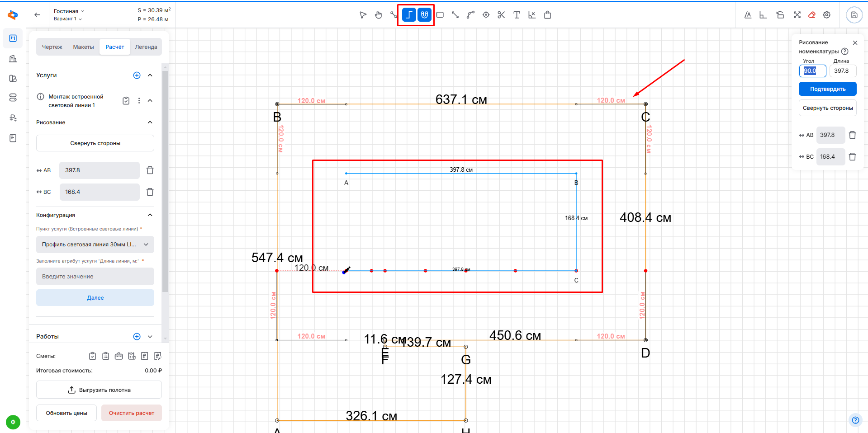Click the fit-to-screen arrows icon
This screenshot has width=868, height=433.
(x=797, y=15)
